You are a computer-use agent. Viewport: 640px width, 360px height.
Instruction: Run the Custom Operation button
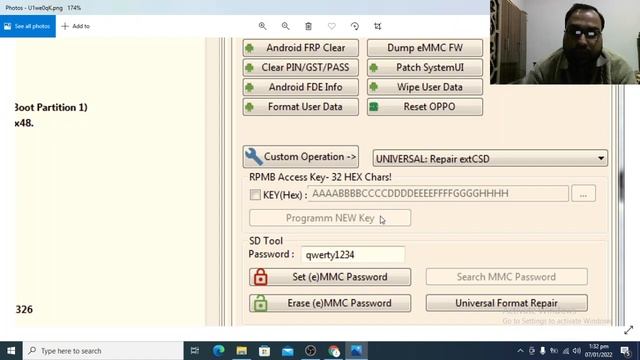(301, 157)
